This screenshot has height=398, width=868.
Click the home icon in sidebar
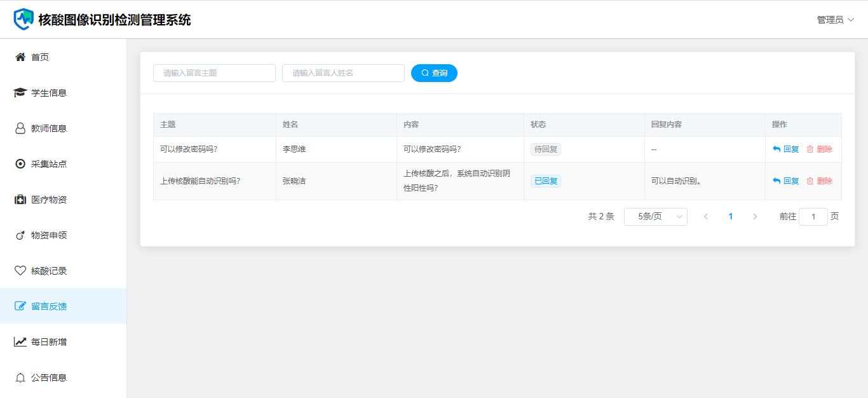(x=20, y=57)
